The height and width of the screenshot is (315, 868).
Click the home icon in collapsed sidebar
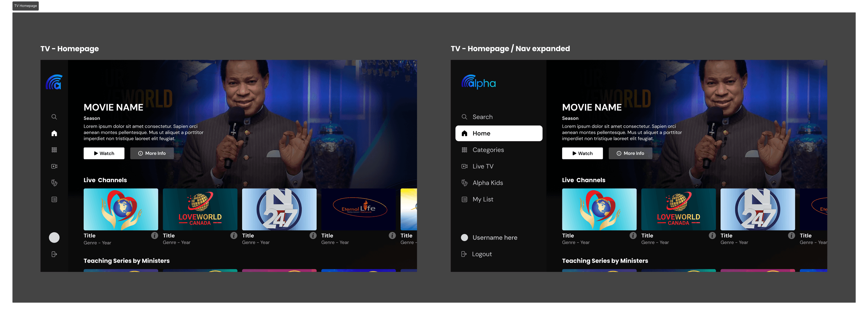click(x=54, y=133)
